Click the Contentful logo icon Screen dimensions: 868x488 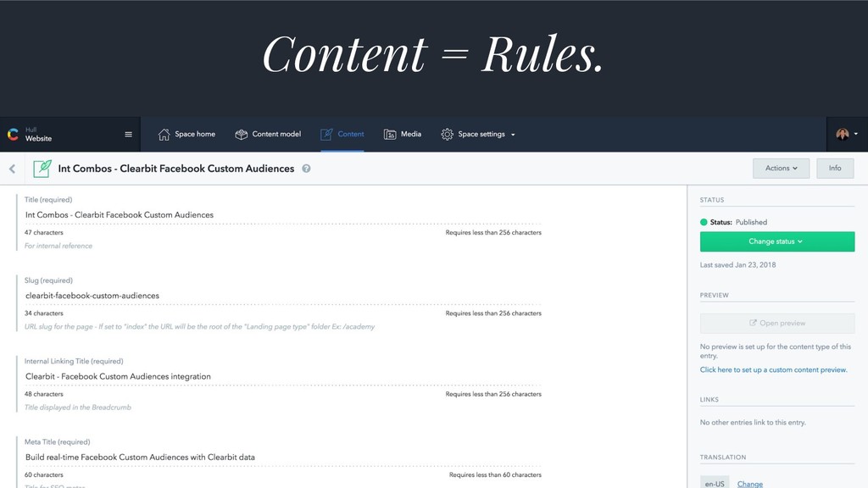13,135
